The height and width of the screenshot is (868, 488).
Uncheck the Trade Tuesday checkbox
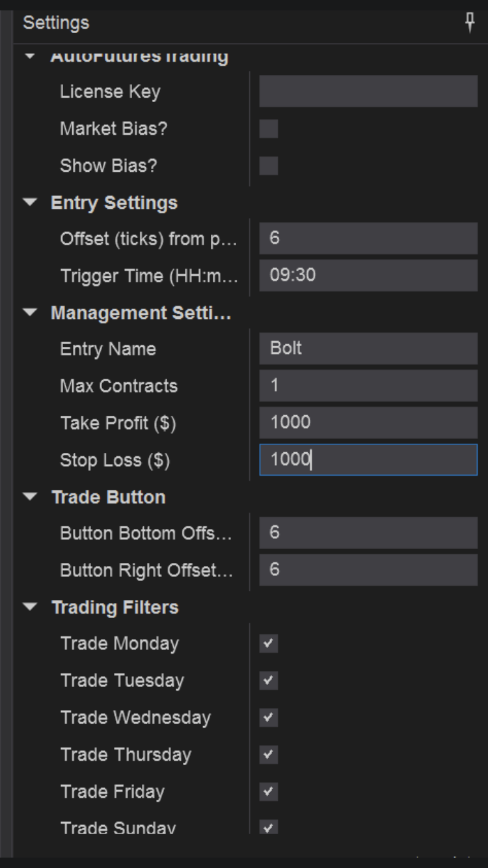click(x=269, y=681)
